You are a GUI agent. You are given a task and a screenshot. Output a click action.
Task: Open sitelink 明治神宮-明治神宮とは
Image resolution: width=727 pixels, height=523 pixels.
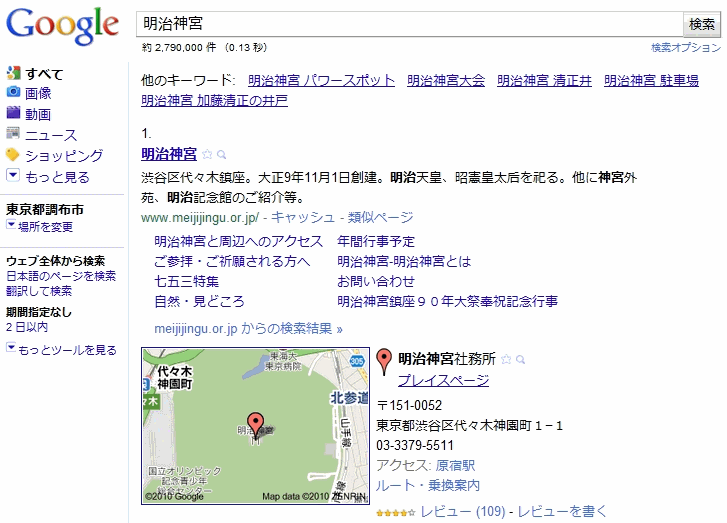404,262
